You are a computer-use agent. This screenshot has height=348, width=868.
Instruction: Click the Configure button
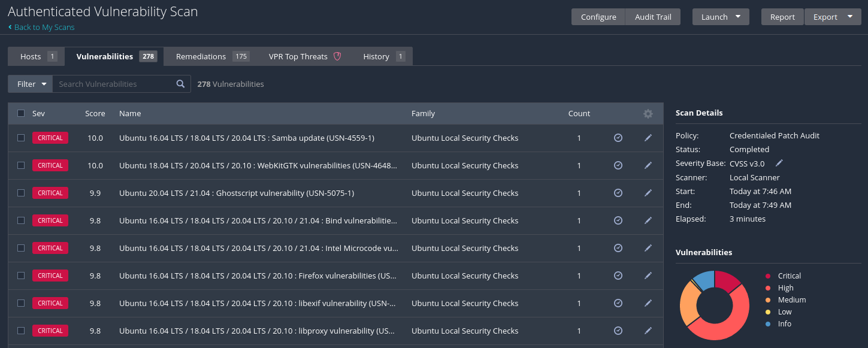point(598,17)
